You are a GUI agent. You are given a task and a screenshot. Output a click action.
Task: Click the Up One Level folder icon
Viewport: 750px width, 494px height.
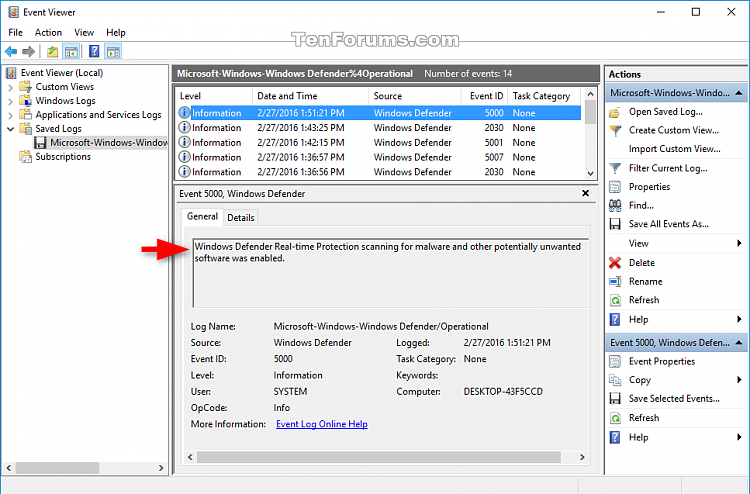click(52, 52)
